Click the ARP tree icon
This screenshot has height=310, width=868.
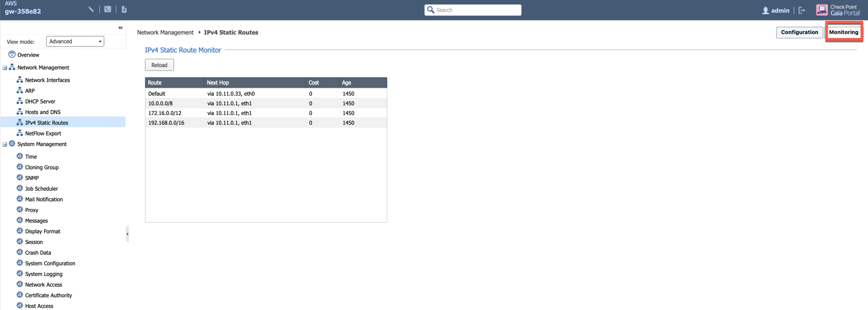(20, 90)
